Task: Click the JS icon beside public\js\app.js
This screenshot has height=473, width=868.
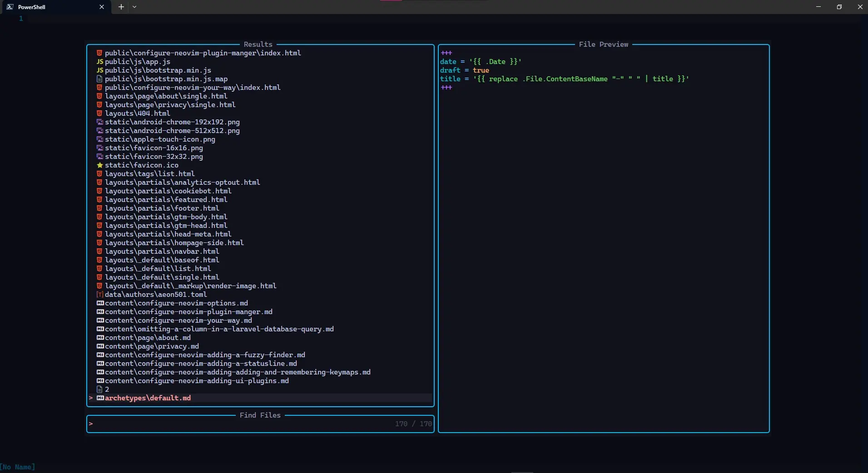Action: point(100,61)
